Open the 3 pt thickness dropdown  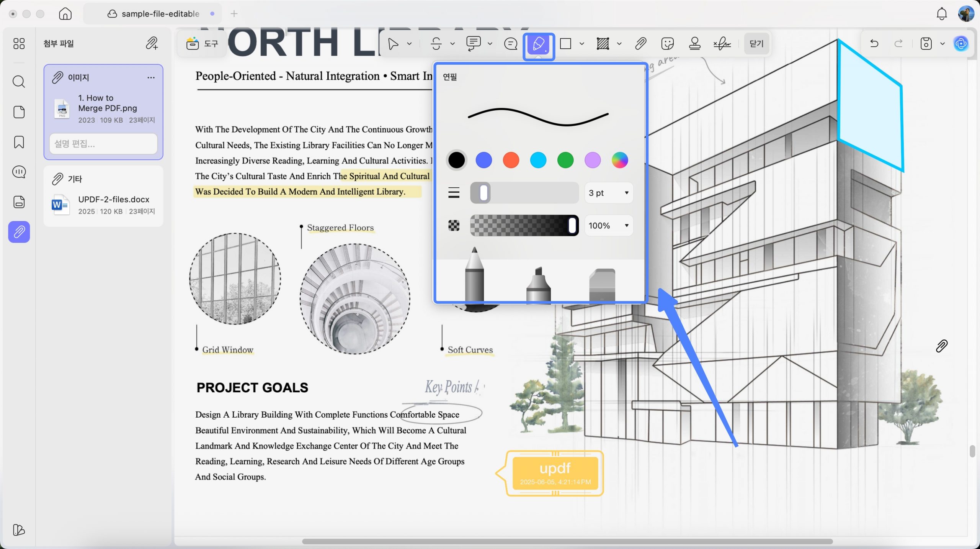(x=609, y=193)
